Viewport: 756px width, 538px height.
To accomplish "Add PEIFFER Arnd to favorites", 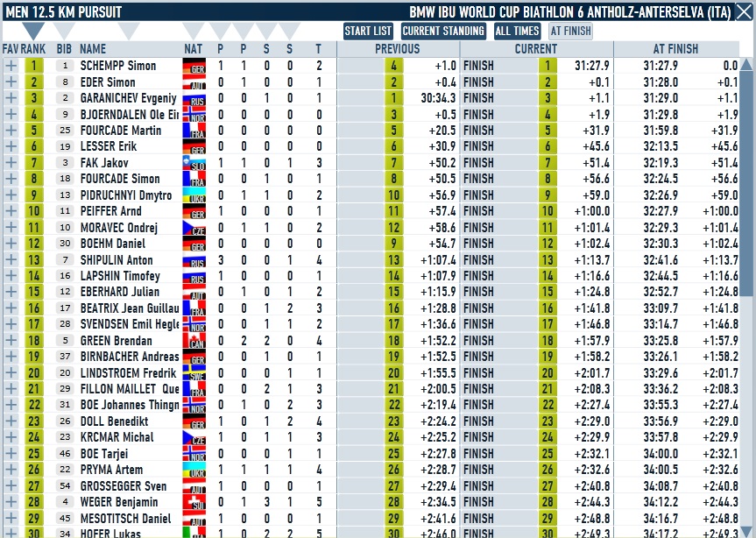I will coord(11,210).
